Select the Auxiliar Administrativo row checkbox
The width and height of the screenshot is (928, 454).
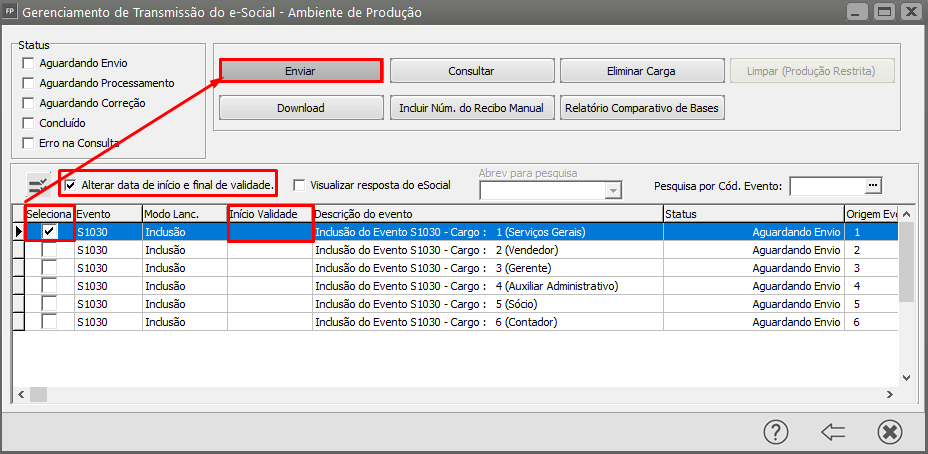click(x=49, y=286)
